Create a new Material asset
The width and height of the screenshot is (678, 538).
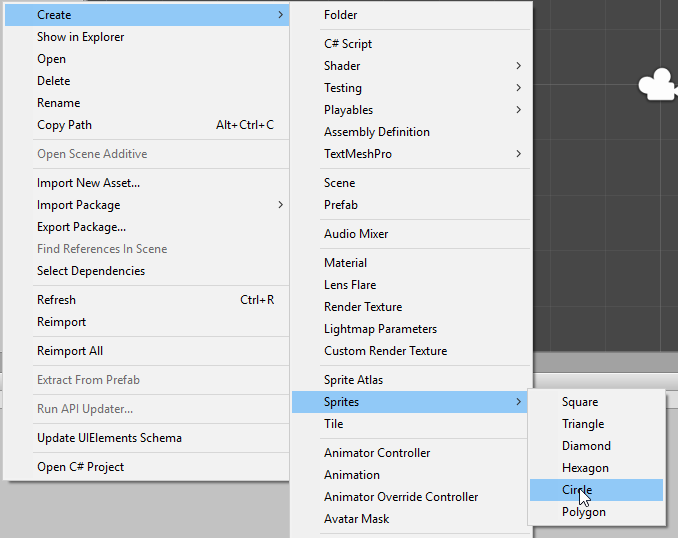[346, 263]
